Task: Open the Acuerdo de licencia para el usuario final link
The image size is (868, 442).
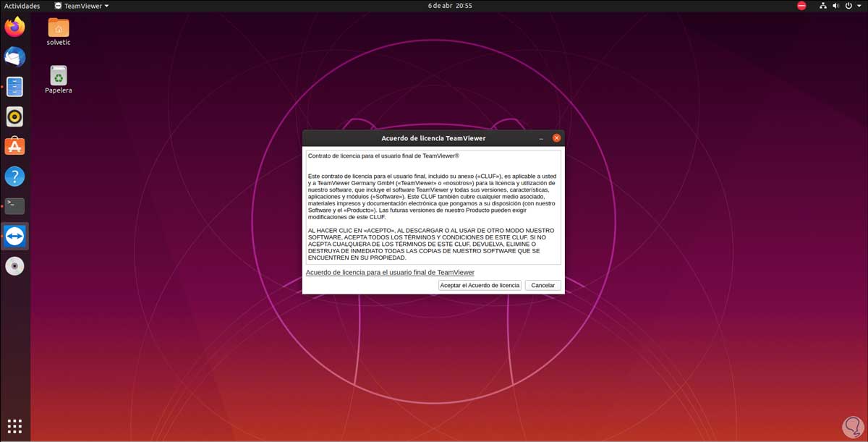Action: click(x=390, y=272)
